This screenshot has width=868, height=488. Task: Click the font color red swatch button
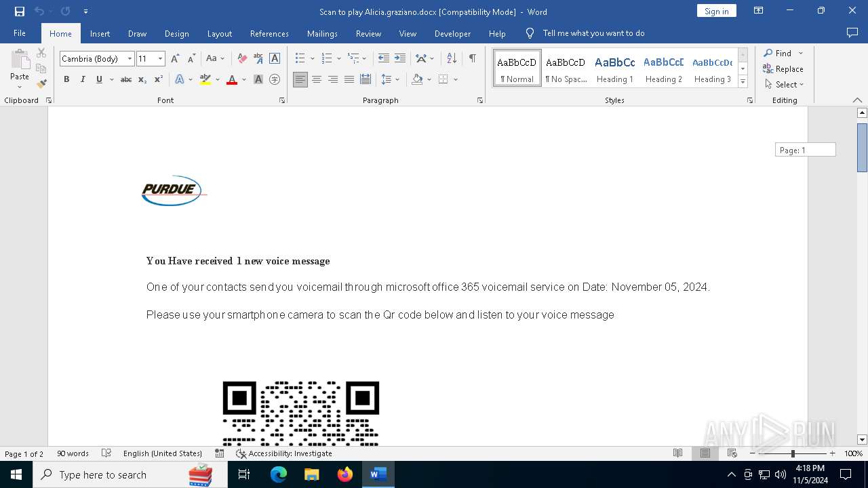pos(232,79)
